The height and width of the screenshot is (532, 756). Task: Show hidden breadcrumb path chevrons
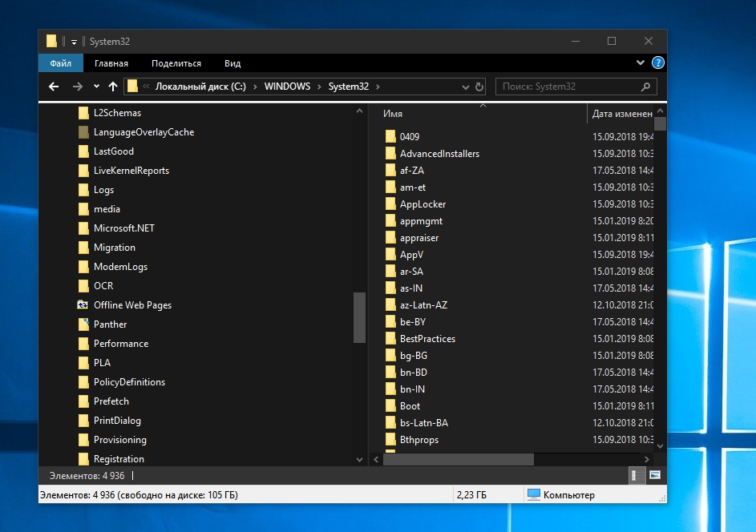coord(146,87)
